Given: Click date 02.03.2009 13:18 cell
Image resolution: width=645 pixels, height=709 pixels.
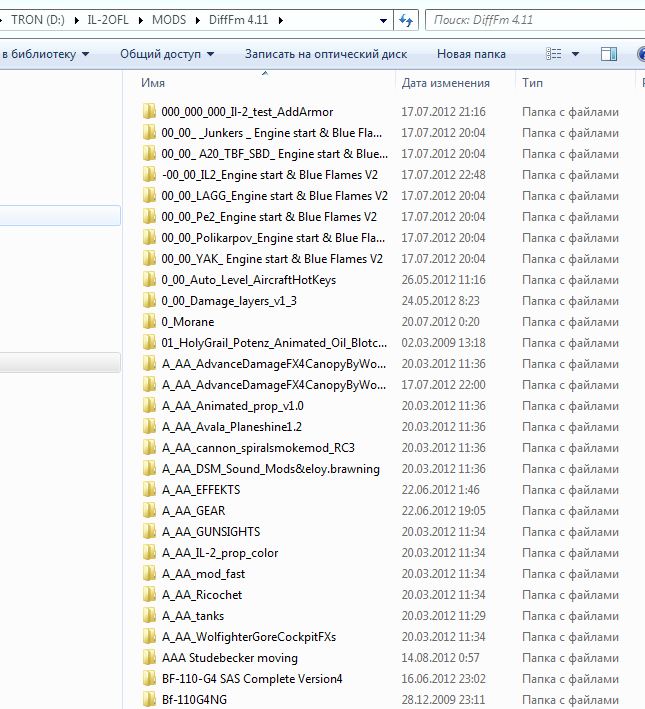Looking at the screenshot, I should 443,343.
